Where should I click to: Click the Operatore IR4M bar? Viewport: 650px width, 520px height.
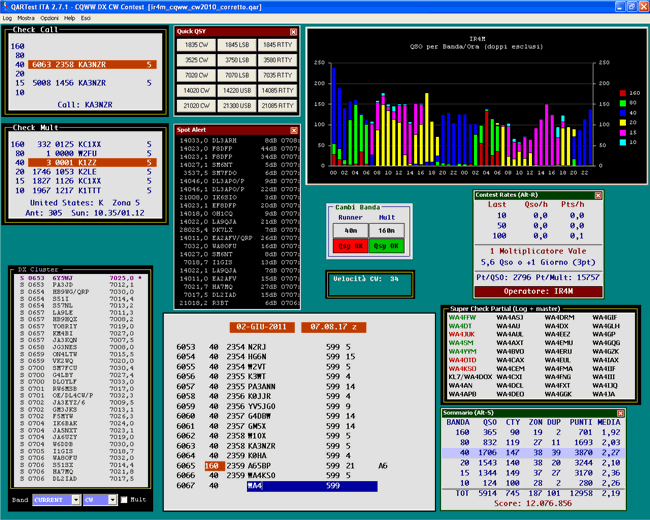point(538,292)
